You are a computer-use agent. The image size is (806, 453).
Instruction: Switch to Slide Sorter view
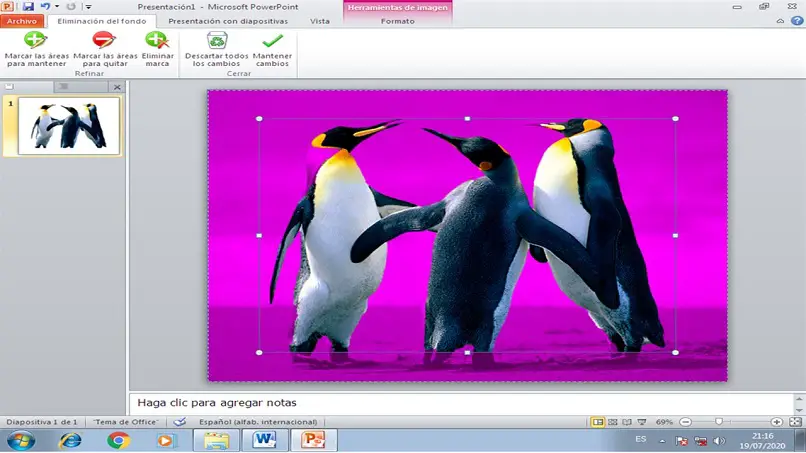point(613,422)
